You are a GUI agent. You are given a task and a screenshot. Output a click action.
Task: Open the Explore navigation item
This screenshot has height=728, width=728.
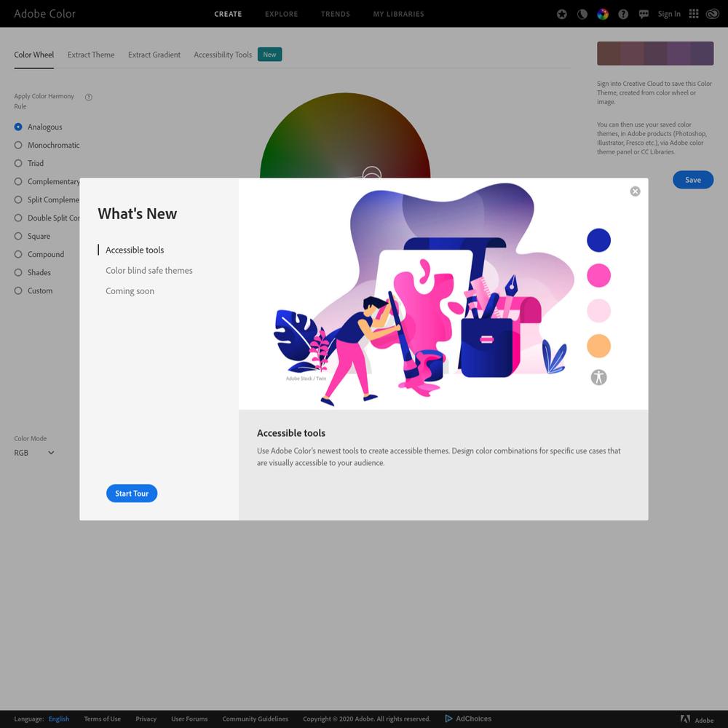click(281, 14)
